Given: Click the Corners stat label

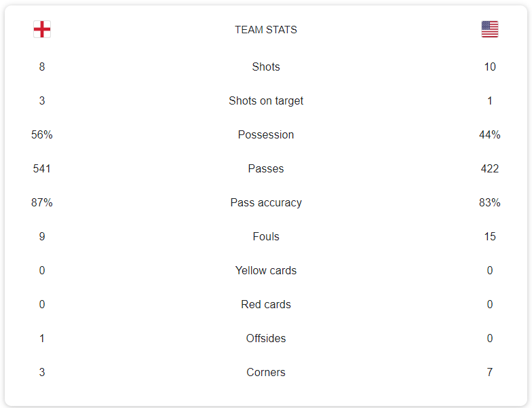Looking at the screenshot, I should tap(266, 372).
